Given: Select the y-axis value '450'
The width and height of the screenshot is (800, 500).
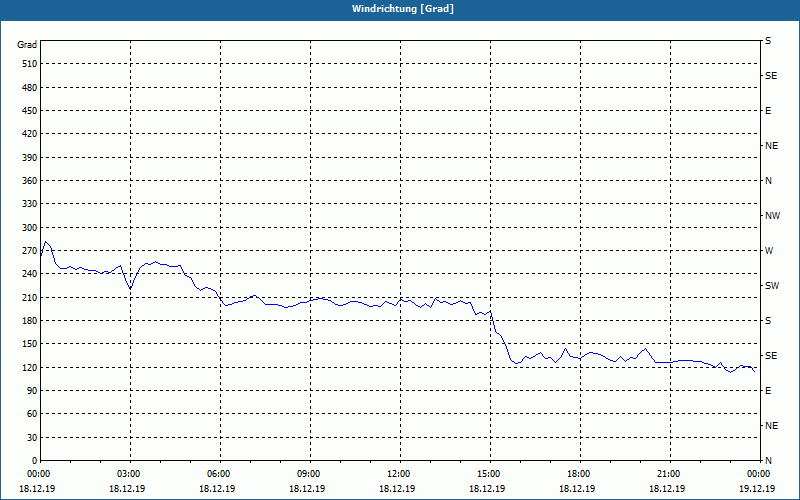Looking at the screenshot, I should tap(30, 111).
